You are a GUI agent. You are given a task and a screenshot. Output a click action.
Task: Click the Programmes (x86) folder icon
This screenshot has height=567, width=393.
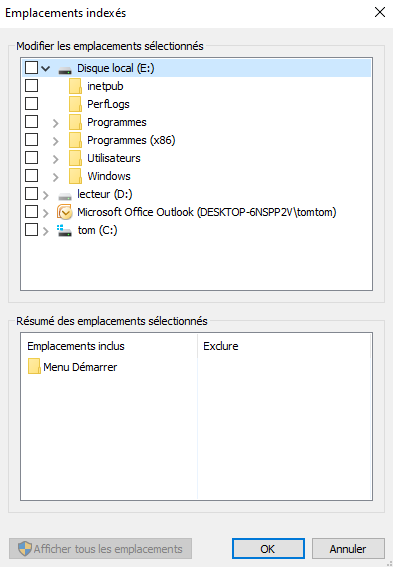[75, 140]
